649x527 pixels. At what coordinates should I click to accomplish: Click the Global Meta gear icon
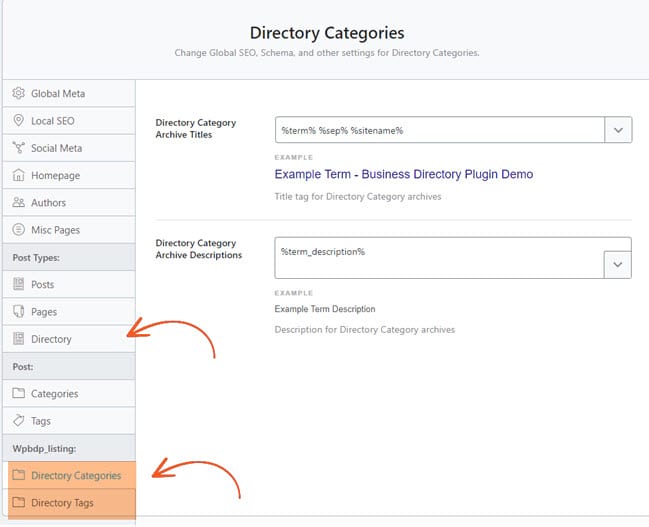[x=18, y=93]
